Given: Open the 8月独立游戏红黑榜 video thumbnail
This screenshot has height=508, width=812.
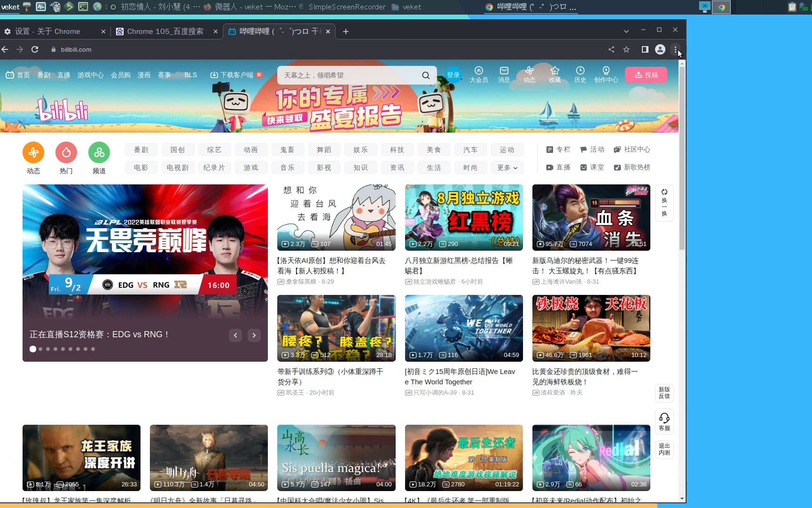Looking at the screenshot, I should (464, 217).
